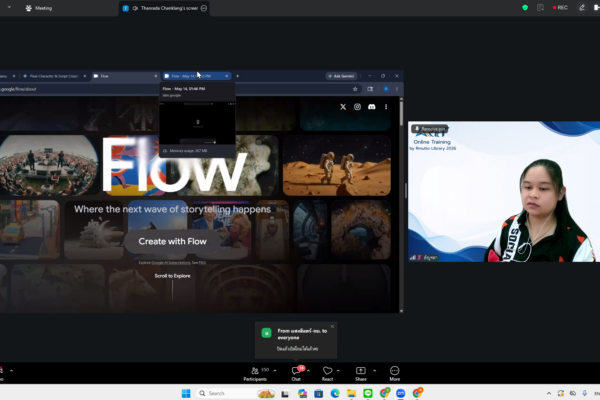Click the Windows taskbar Search box
The width and height of the screenshot is (600, 400).
click(x=236, y=393)
